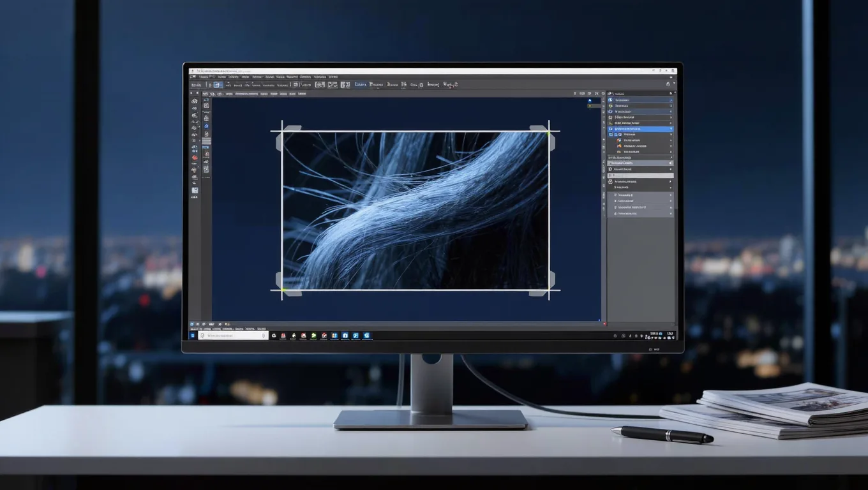Image resolution: width=868 pixels, height=490 pixels.
Task: Grab the bottom-left crop corner handle
Action: pyautogui.click(x=282, y=290)
